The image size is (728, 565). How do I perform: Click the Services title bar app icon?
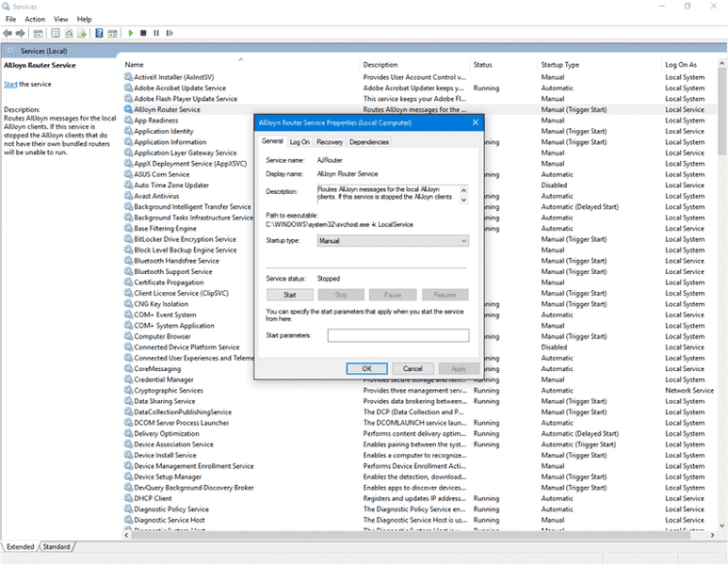coord(6,7)
